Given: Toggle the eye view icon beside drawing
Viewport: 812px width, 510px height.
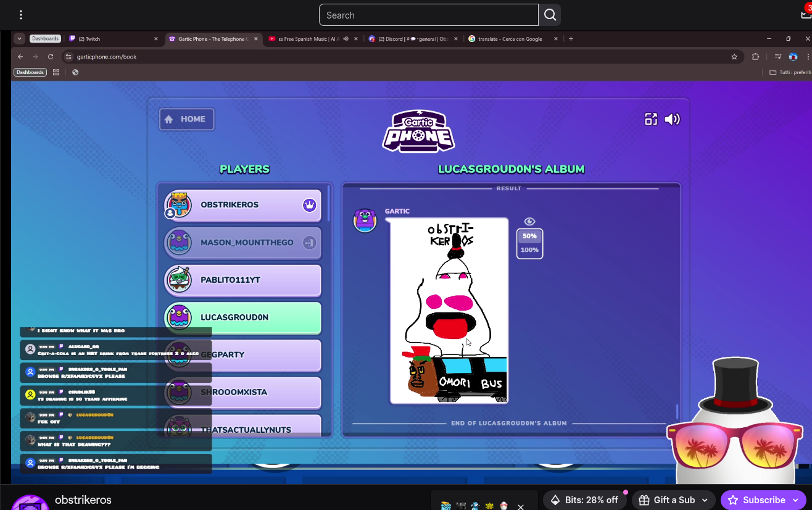Looking at the screenshot, I should (x=529, y=222).
